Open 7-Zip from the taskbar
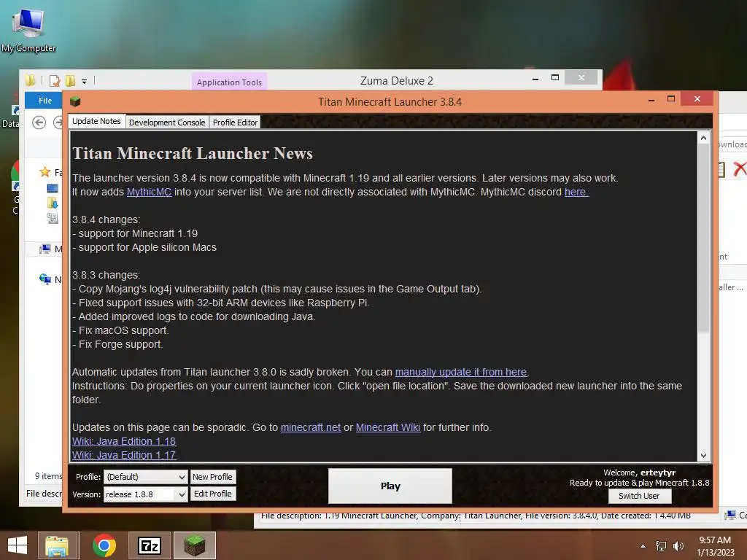The height and width of the screenshot is (560, 747). pyautogui.click(x=149, y=545)
